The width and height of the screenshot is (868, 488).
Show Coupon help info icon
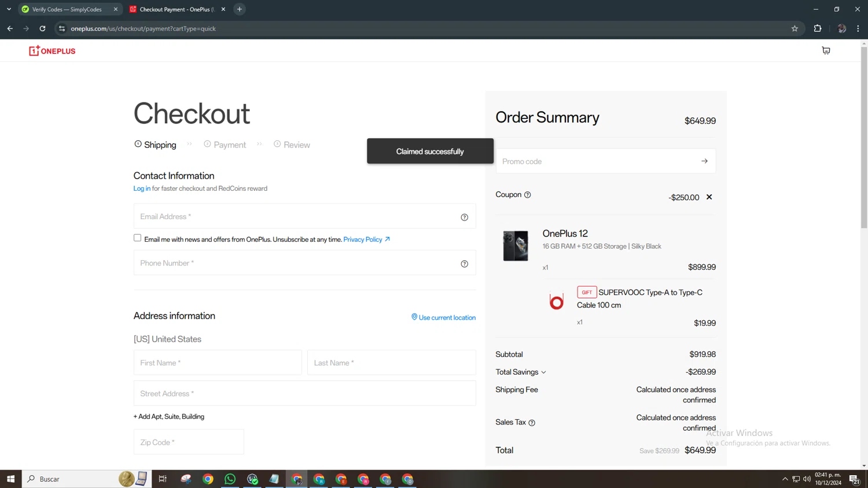click(527, 195)
